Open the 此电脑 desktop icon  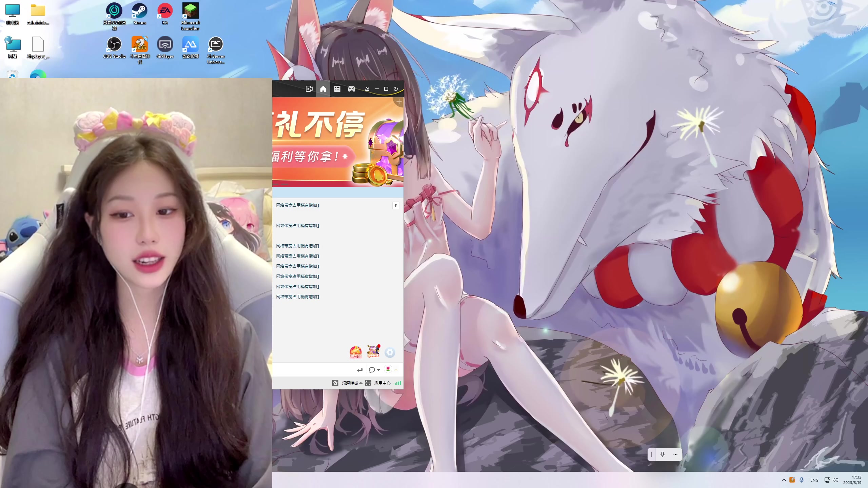pos(13,14)
